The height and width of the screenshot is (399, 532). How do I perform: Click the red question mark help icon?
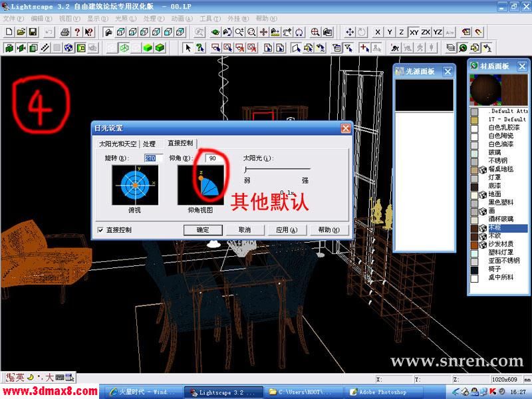(77, 32)
